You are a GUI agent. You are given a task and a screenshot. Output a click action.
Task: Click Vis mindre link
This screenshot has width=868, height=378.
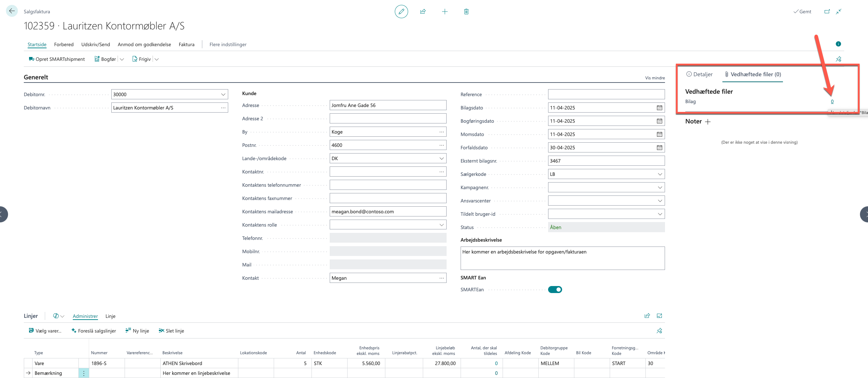pos(655,78)
